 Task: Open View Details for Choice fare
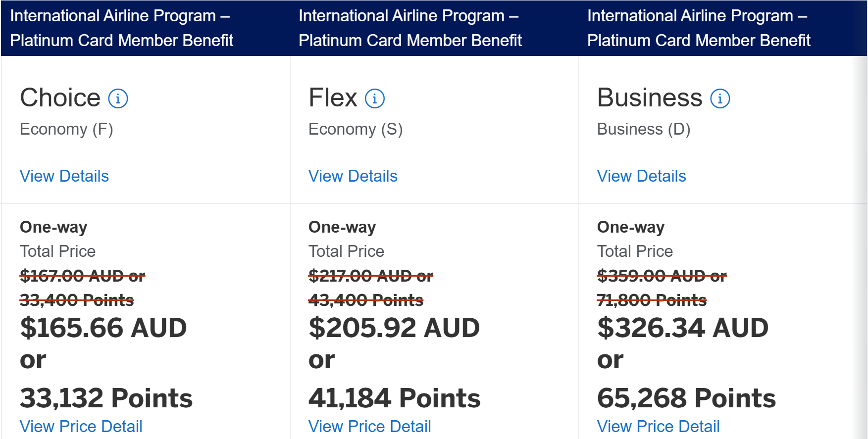(64, 176)
